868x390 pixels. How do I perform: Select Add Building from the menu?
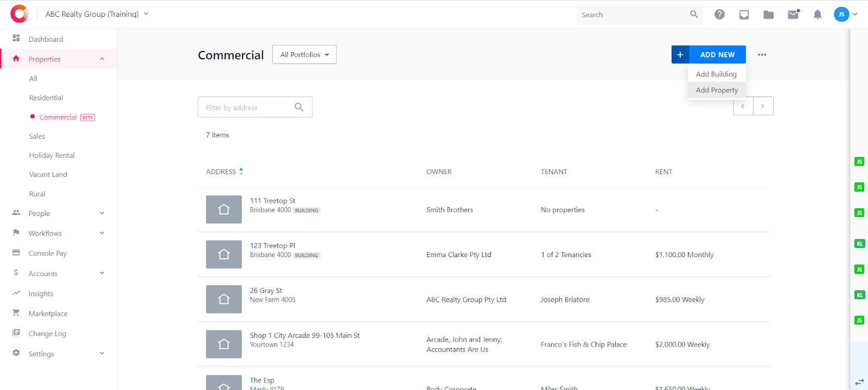tap(716, 74)
